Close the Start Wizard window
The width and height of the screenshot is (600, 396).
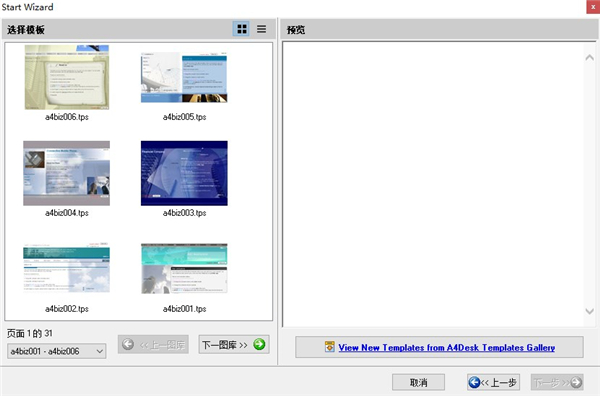(593, 7)
